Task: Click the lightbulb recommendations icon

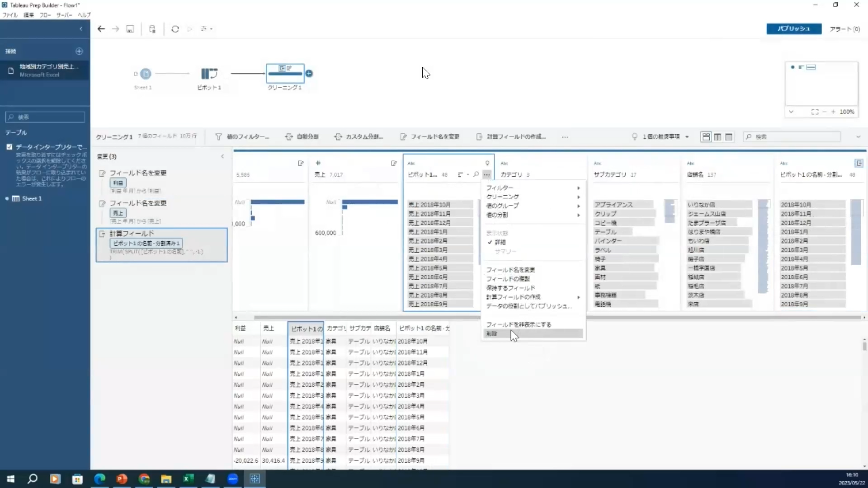Action: coord(635,136)
